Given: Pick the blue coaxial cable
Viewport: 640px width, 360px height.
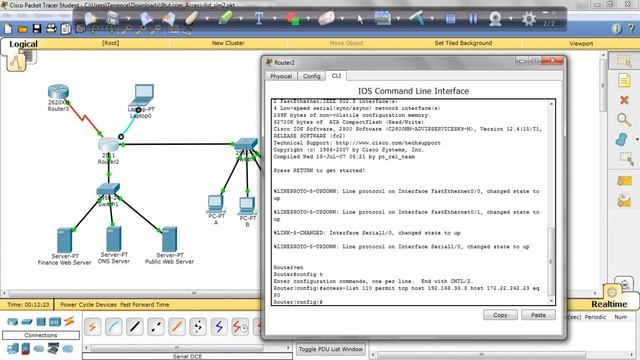Looking at the screenshot, I should [x=219, y=327].
